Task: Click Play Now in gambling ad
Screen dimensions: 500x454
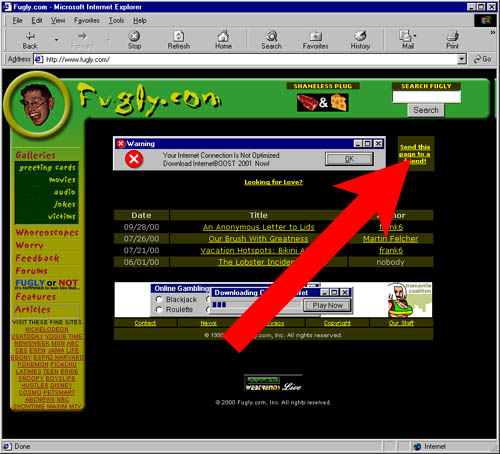Action: pos(327,305)
